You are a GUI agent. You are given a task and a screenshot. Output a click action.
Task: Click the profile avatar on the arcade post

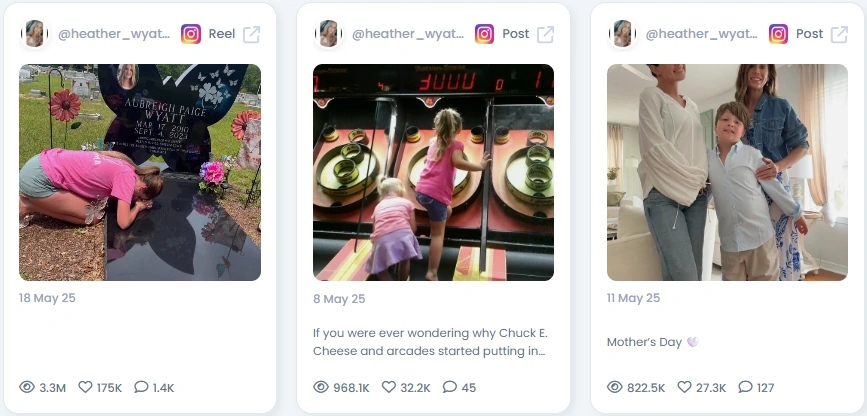click(328, 34)
